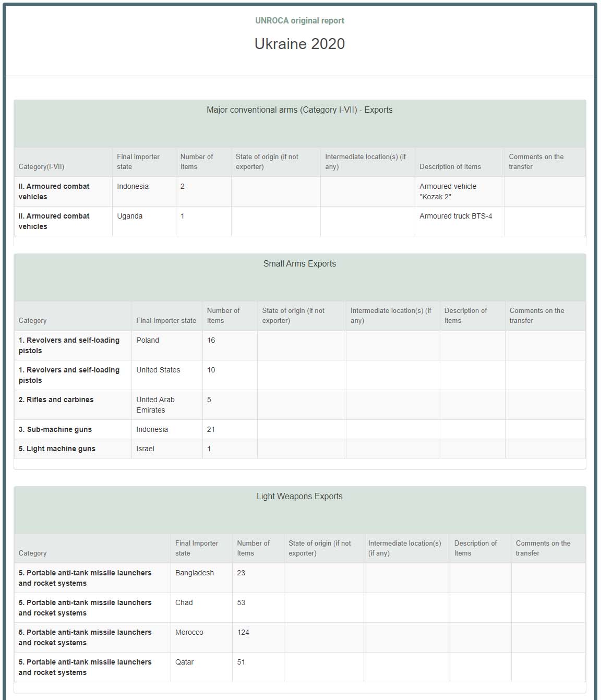
Task: Select the Sub-machine guns category row
Action: pyautogui.click(x=55, y=430)
